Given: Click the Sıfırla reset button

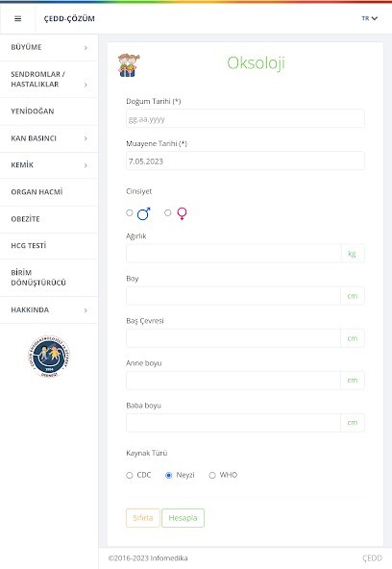Looking at the screenshot, I should point(143,518).
